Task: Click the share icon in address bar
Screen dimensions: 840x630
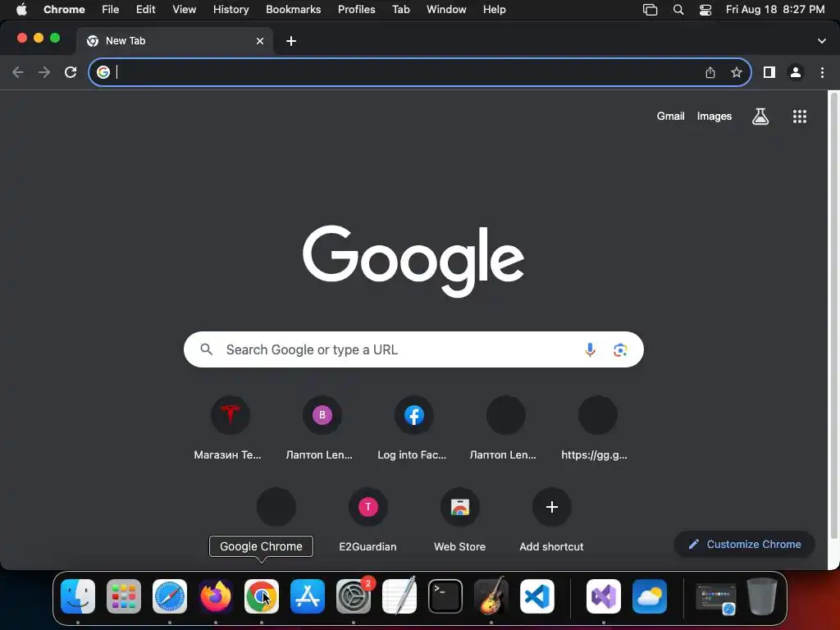Action: 710,72
